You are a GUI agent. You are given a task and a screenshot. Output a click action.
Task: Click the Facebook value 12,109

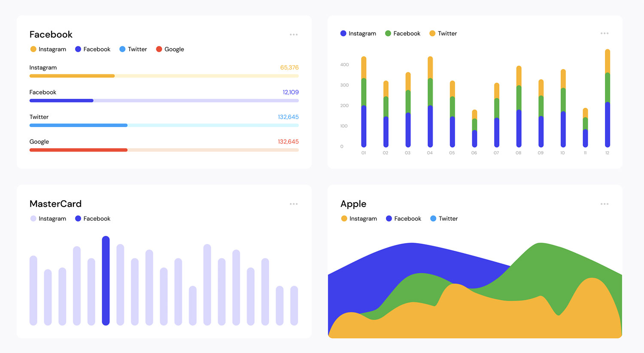click(291, 92)
